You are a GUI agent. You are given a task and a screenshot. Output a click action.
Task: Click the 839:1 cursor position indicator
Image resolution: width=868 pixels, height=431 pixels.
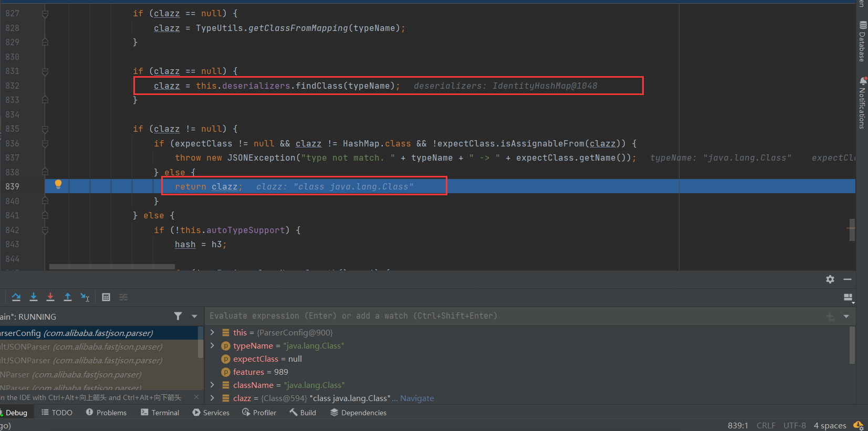[x=738, y=425]
